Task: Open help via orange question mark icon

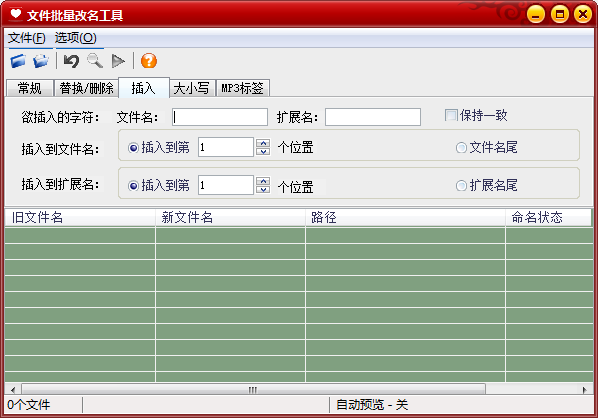Action: 149,61
